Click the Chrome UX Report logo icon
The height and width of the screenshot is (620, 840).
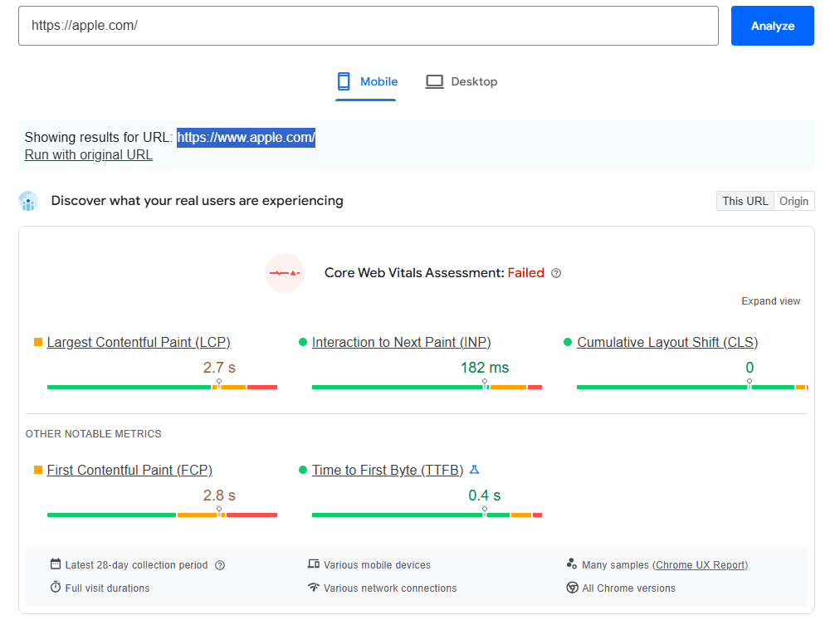(28, 200)
